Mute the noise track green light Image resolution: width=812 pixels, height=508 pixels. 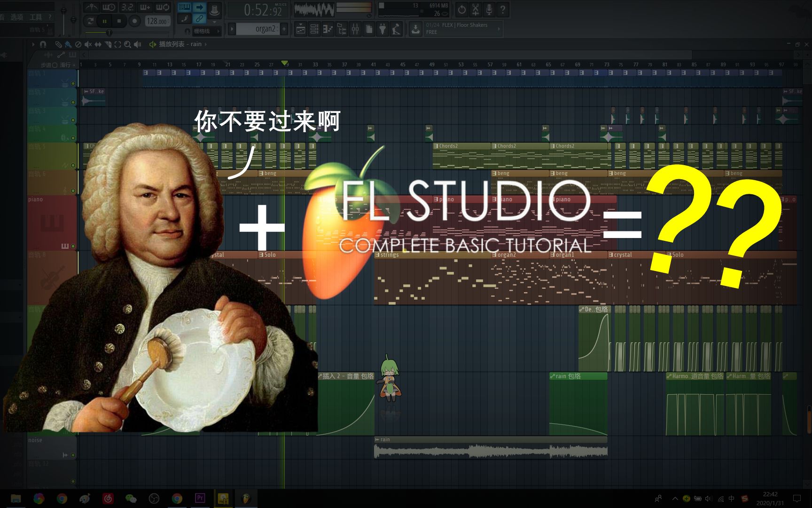(x=73, y=455)
